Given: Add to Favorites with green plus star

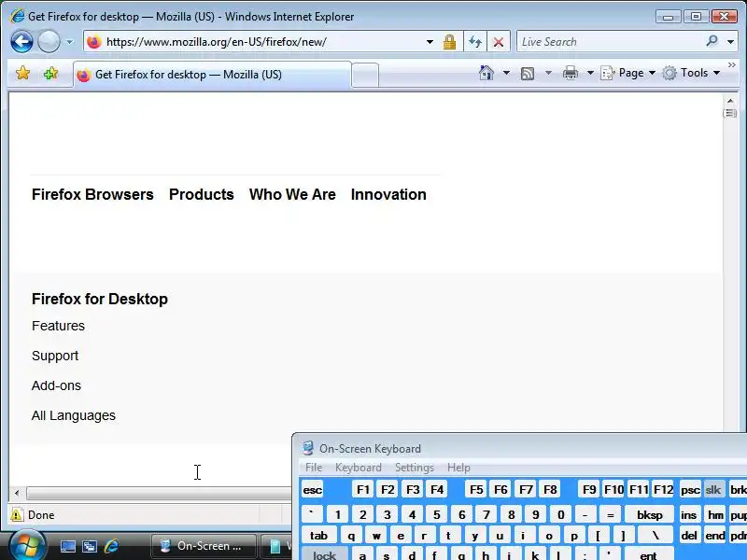Looking at the screenshot, I should [50, 74].
